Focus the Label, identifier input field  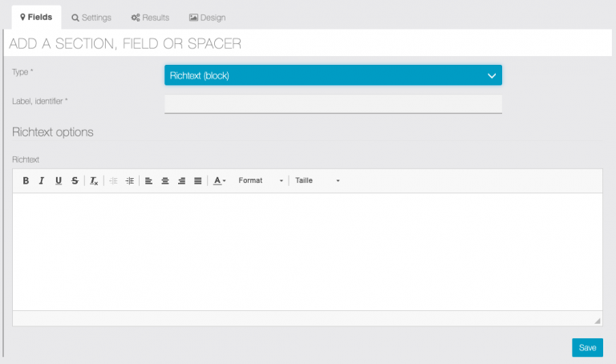333,103
